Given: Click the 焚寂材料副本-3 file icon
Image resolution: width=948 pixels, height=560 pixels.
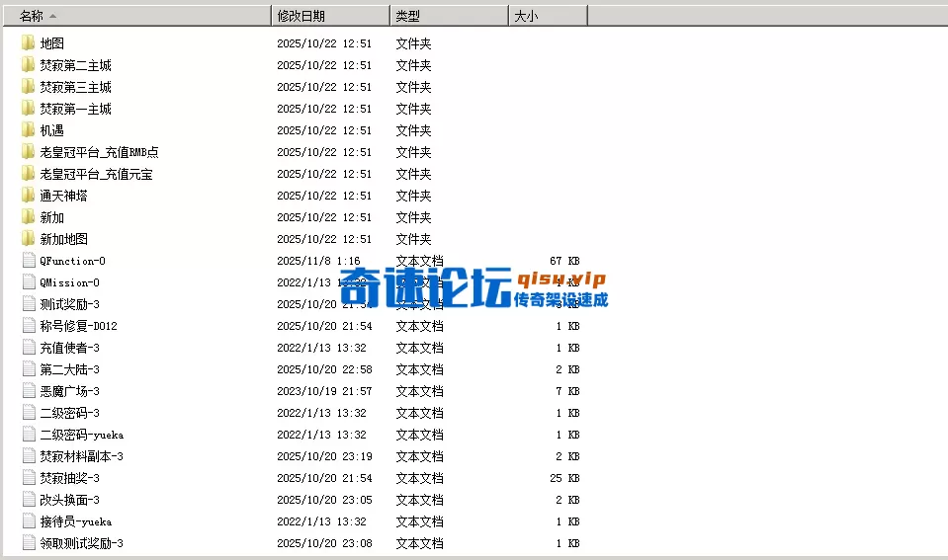Looking at the screenshot, I should [x=29, y=456].
